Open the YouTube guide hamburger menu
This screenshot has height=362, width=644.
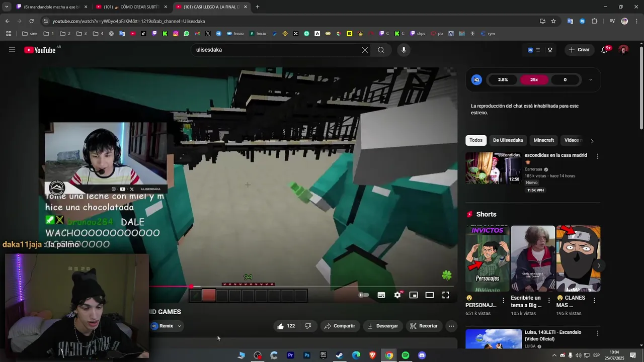12,50
